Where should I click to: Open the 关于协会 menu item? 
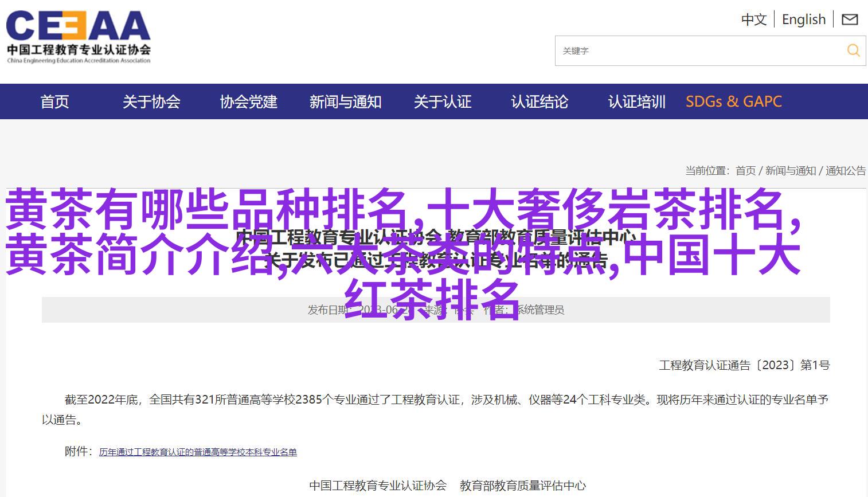point(151,102)
